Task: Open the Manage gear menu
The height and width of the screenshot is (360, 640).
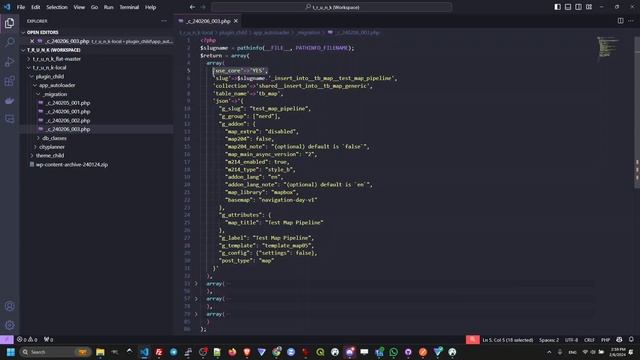Action: (9, 325)
